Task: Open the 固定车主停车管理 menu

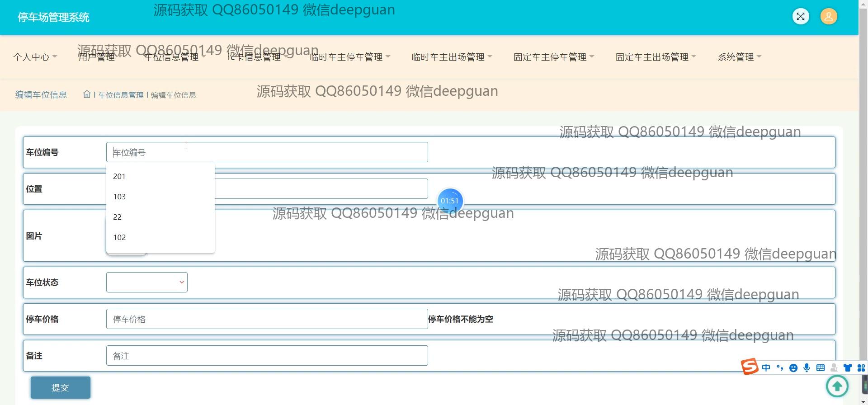Action: [x=553, y=57]
